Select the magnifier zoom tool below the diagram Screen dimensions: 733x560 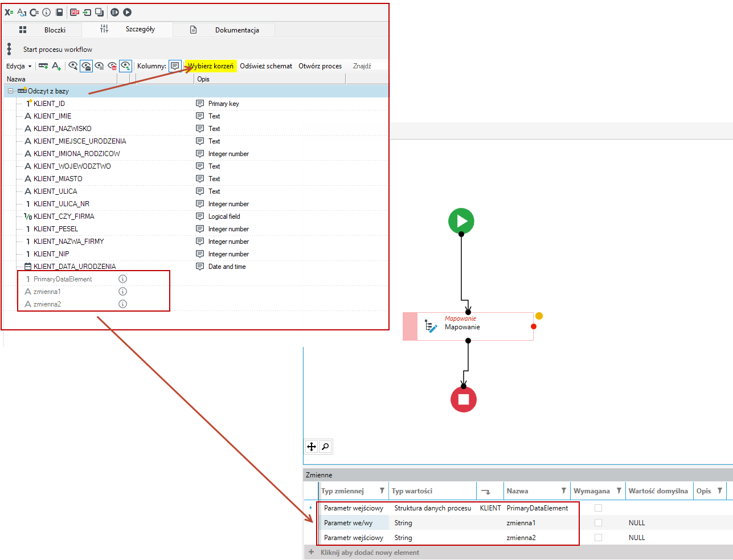click(325, 447)
